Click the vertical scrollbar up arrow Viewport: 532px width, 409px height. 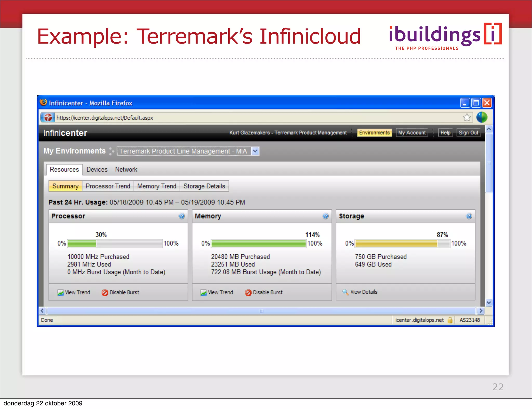pyautogui.click(x=489, y=129)
